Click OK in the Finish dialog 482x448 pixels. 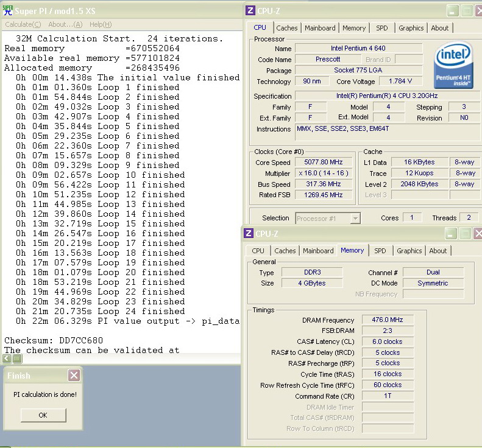tap(43, 415)
